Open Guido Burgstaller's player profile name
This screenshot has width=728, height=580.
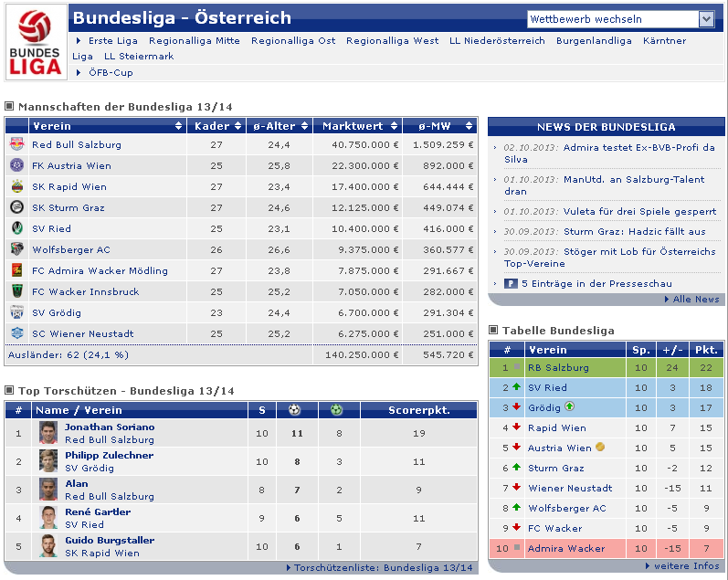tap(110, 540)
